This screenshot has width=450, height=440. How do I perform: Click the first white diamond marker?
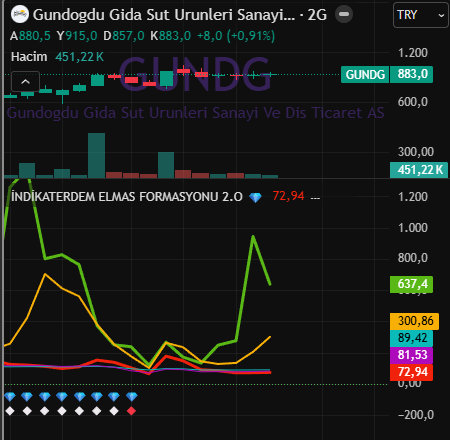(10, 411)
